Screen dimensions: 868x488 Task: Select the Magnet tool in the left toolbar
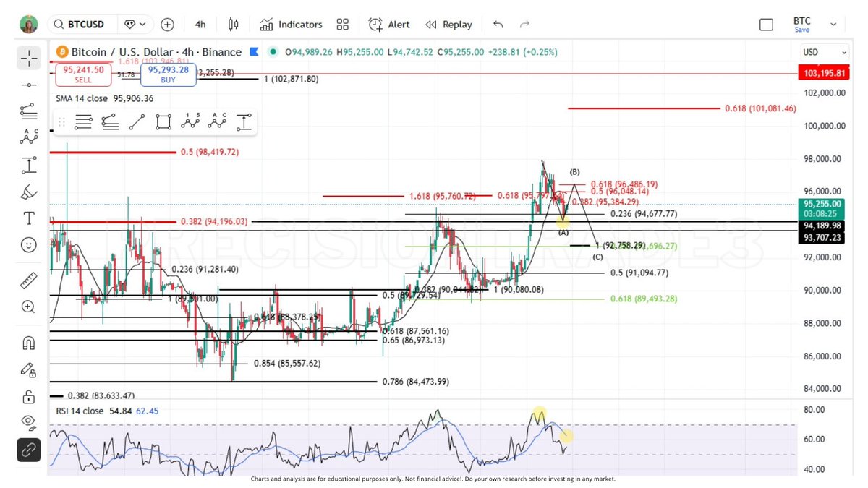click(29, 341)
